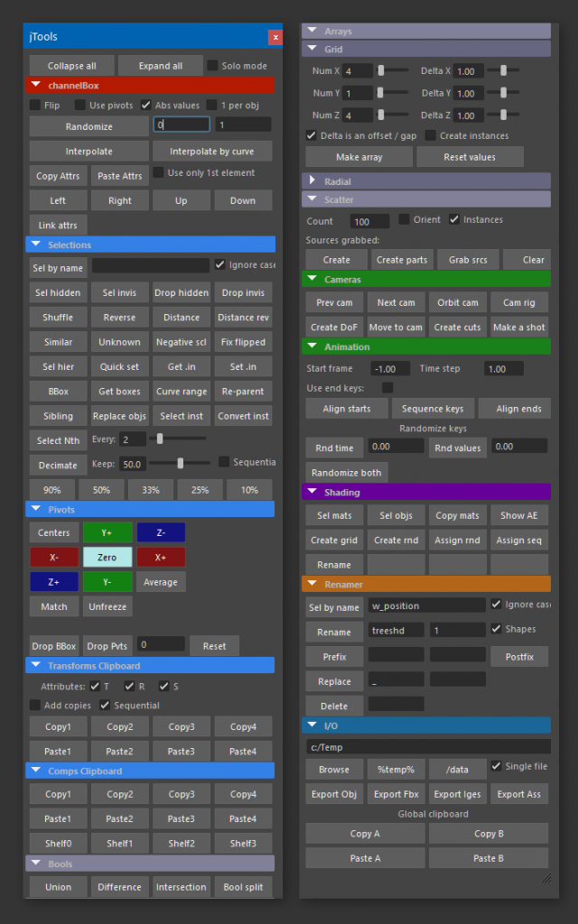
Task: Click the Orbit cam button
Action: [x=458, y=302]
